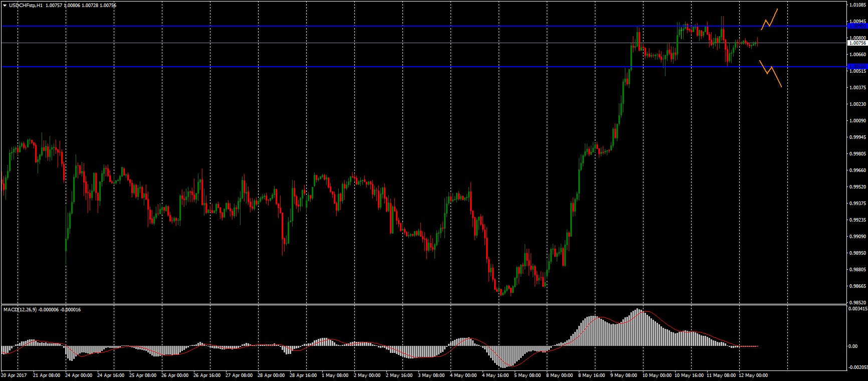Click the 8 May 16:00 time label
Viewport: 868px width, 381px height.
pos(592,375)
